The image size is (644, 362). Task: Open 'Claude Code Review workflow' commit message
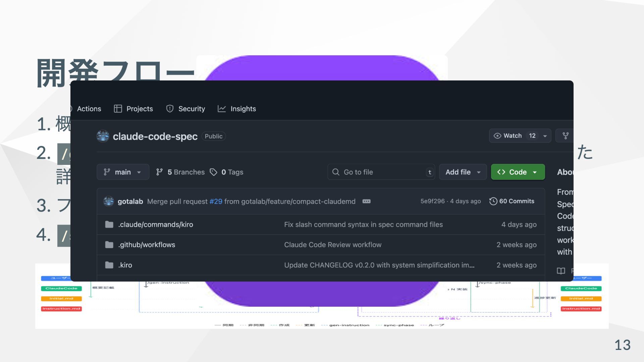coord(333,245)
